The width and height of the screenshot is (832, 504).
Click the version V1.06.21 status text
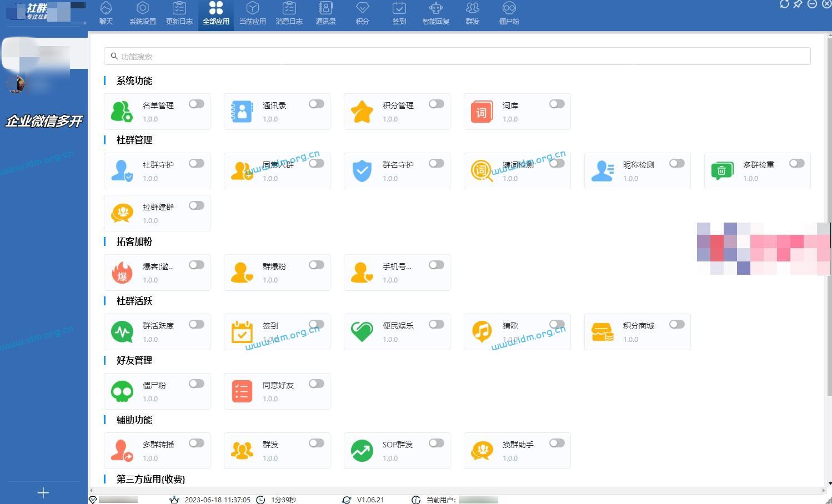pyautogui.click(x=370, y=500)
